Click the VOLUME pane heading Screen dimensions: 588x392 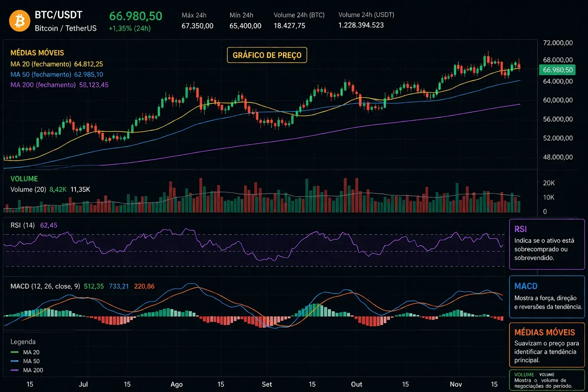click(24, 179)
